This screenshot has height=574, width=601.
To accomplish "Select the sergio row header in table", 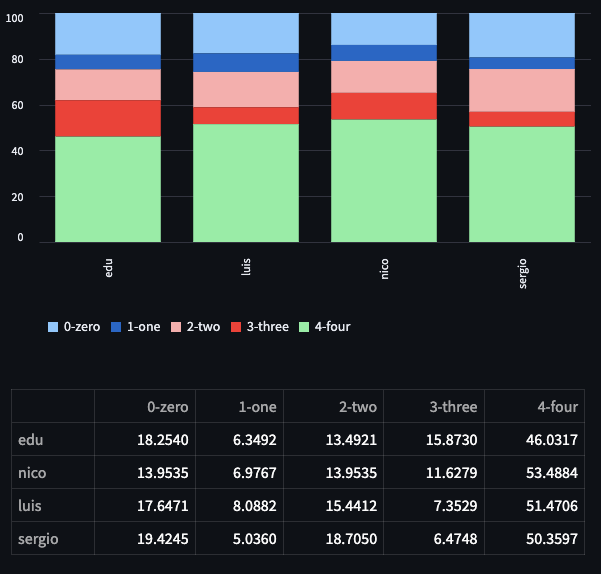I will (x=53, y=538).
